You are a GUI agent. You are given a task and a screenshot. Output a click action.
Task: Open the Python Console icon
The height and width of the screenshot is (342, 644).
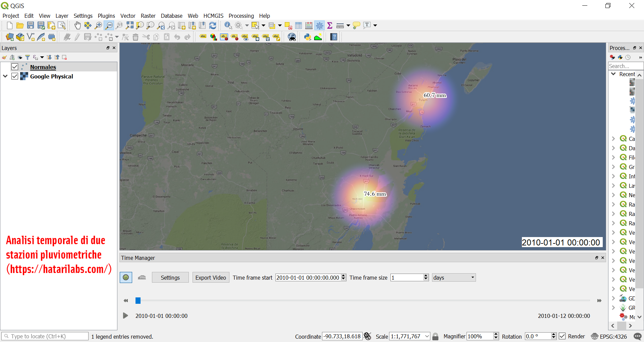point(308,37)
